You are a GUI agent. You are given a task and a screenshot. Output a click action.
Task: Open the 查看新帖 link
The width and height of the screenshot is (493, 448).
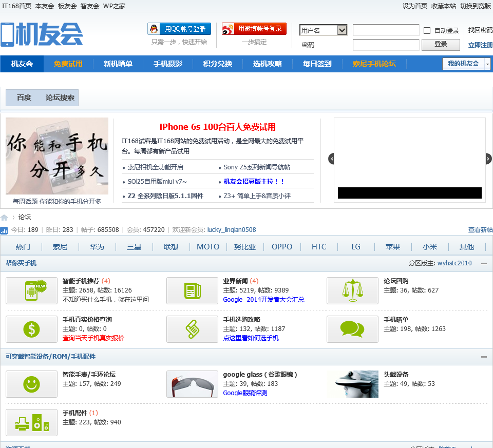(481, 230)
